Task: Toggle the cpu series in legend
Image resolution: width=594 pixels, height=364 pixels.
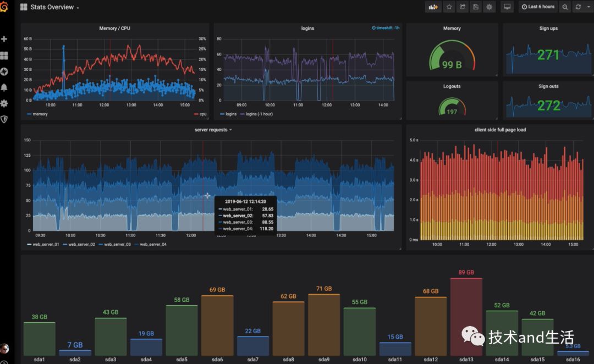Action: click(x=200, y=114)
